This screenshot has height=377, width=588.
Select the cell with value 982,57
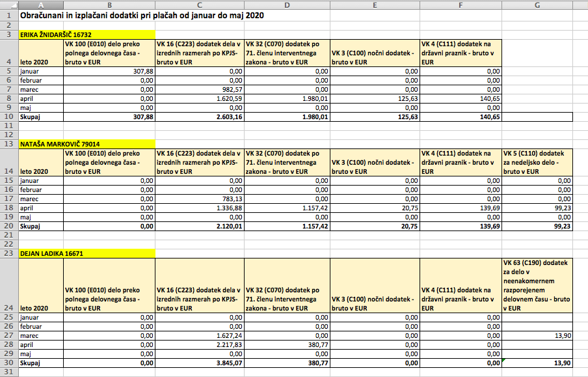pos(200,89)
